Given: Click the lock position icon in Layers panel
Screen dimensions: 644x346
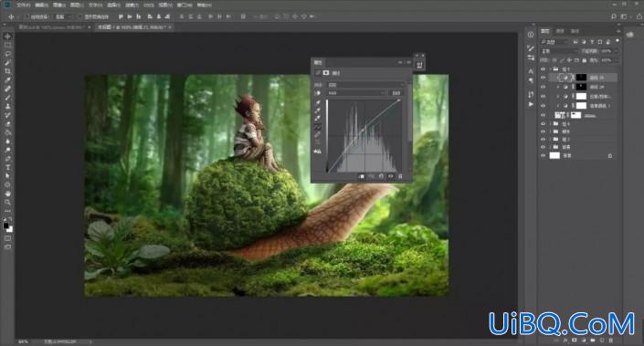Looking at the screenshot, I should (x=569, y=60).
